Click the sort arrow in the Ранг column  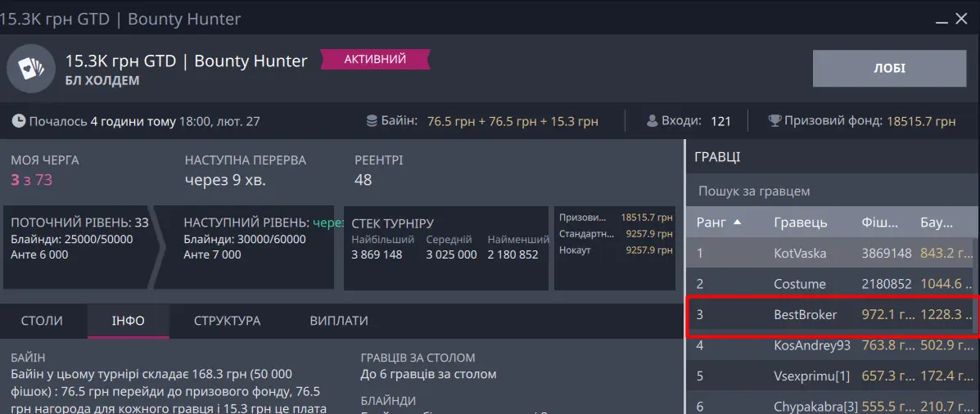click(738, 223)
